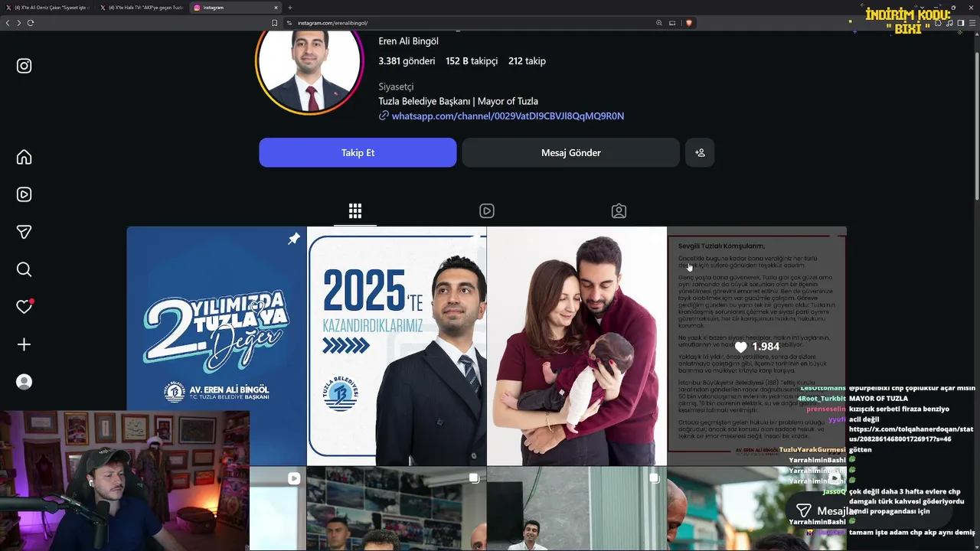The image size is (980, 551).
Task: Click the Siyasetçi category label
Action: point(396,86)
